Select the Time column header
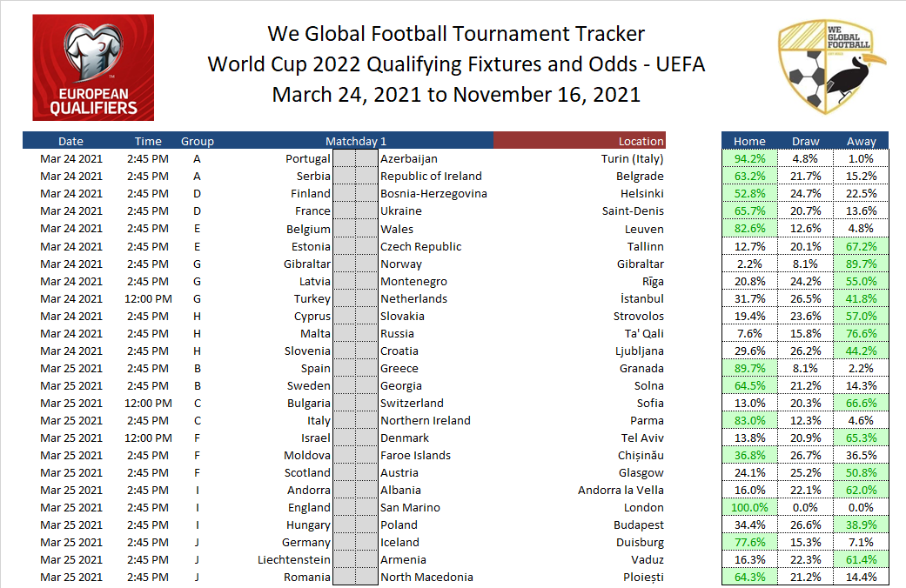Image resolution: width=906 pixels, height=588 pixels. point(148,141)
